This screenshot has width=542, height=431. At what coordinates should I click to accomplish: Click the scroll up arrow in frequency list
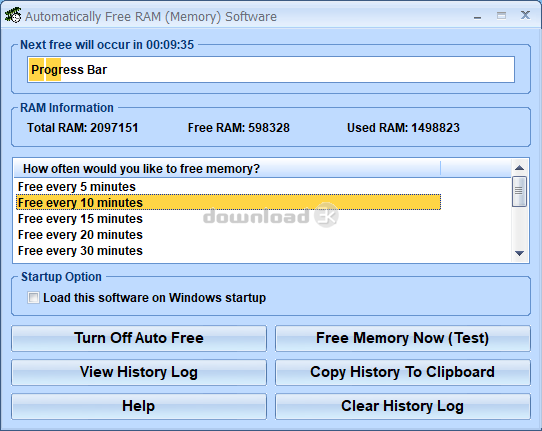(x=519, y=168)
